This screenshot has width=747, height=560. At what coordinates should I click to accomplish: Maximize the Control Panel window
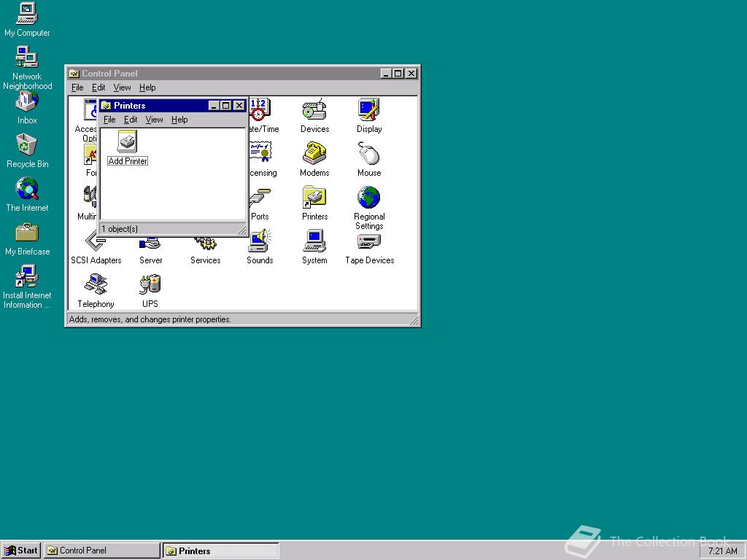398,74
